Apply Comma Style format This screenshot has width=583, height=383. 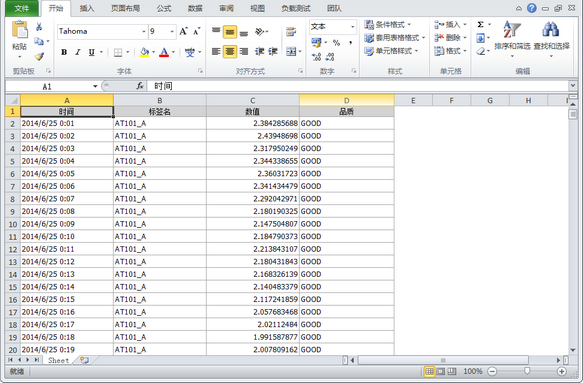pos(350,43)
